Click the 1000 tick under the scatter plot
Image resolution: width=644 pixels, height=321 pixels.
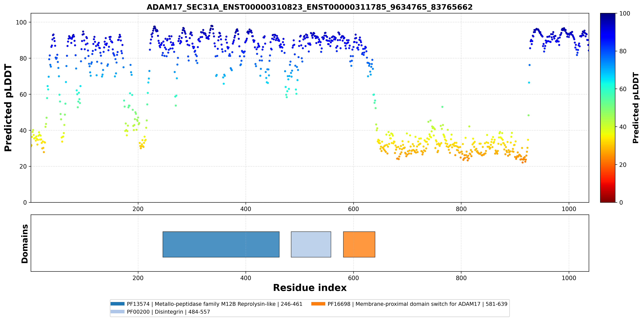coord(569,209)
